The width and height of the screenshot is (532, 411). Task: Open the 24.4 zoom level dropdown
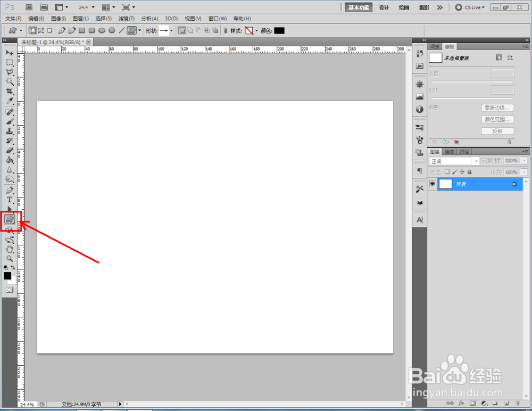click(93, 7)
